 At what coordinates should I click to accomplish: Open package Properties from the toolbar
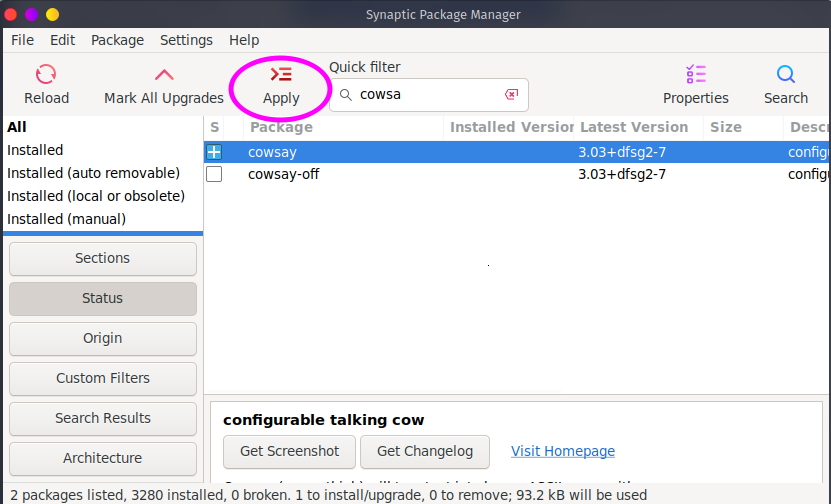(696, 75)
